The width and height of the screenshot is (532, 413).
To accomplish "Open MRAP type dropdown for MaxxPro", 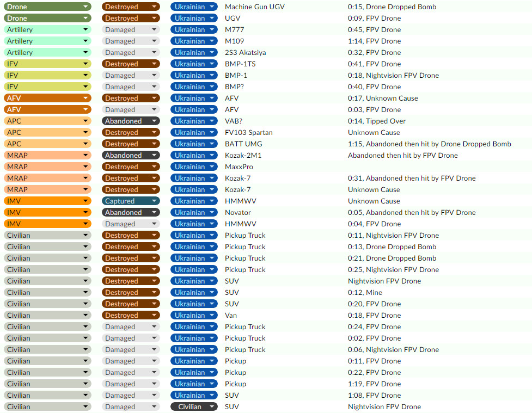I will point(47,167).
